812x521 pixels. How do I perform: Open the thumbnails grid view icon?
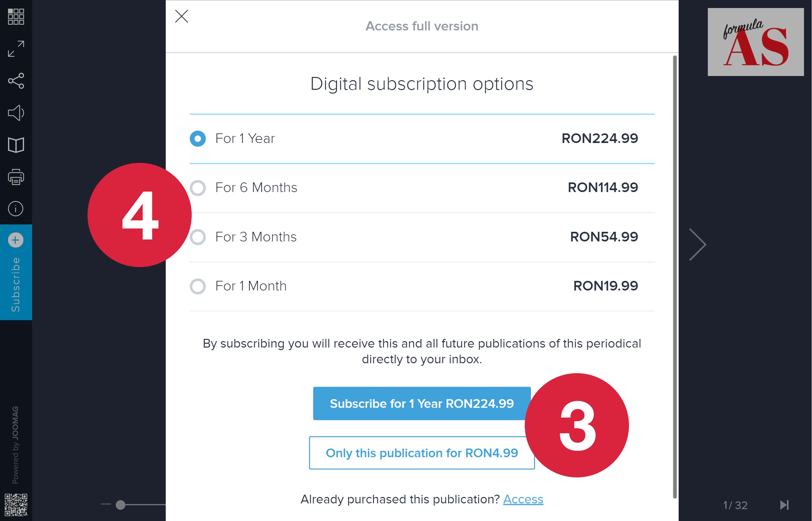point(16,17)
